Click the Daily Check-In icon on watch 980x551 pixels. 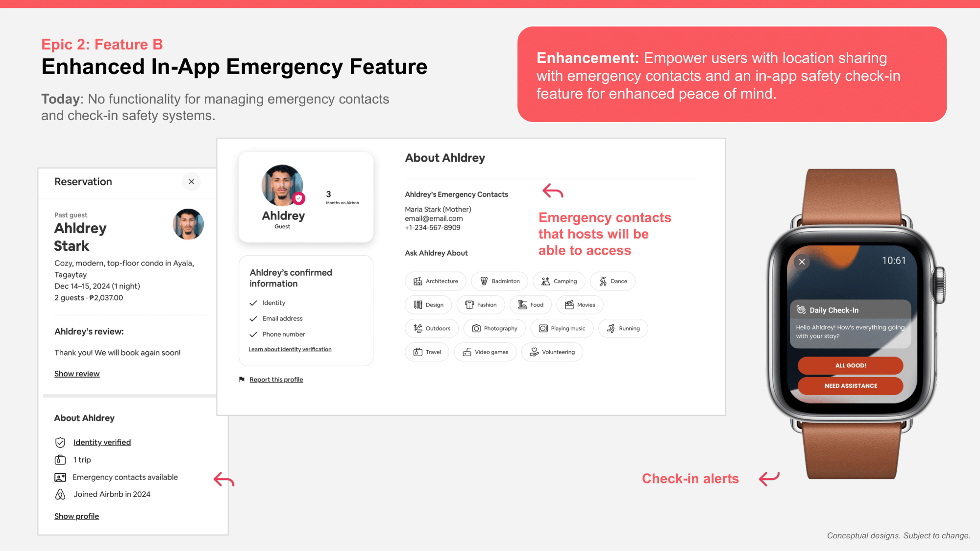click(x=801, y=310)
